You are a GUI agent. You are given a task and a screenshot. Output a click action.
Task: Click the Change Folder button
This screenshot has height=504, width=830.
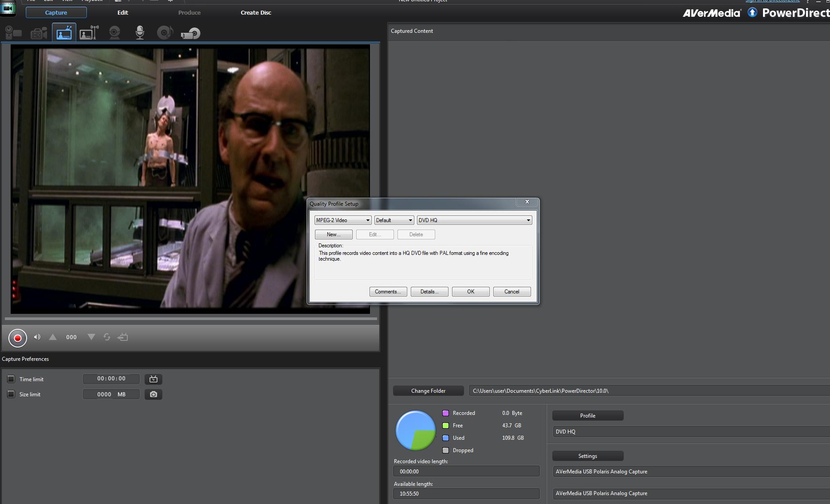[x=428, y=391]
